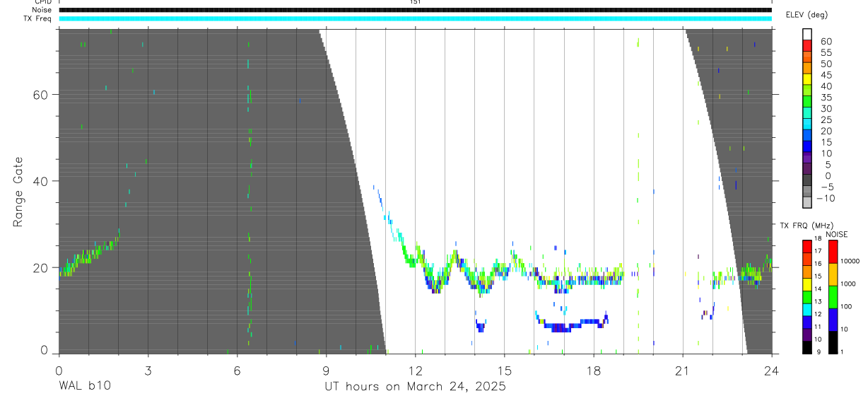The image size is (868, 401).
Task: Pick the red top swatch of the NOISE scale
Action: (x=833, y=252)
